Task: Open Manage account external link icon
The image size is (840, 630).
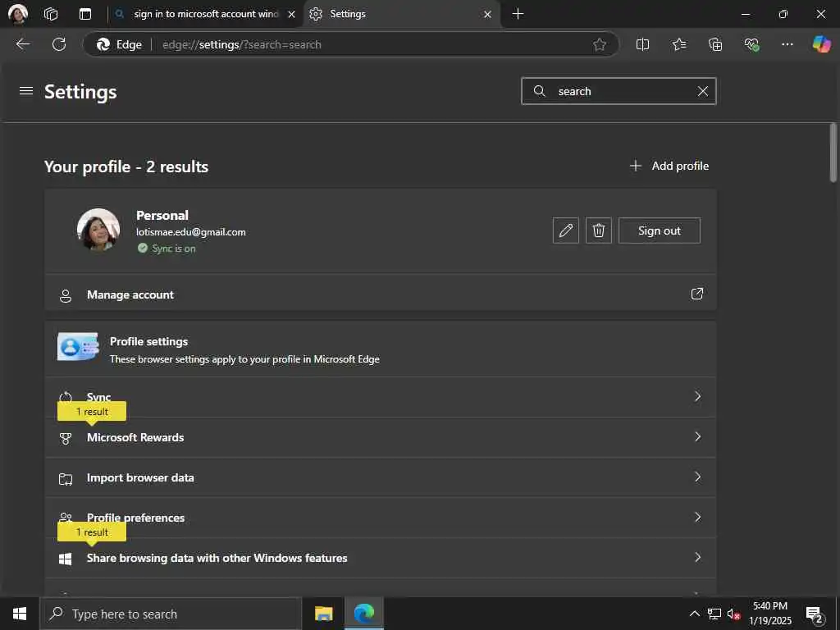Action: pos(697,294)
